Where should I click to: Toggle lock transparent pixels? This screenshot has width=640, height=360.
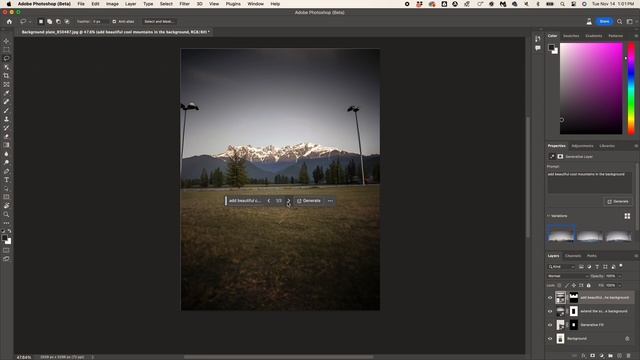coord(559,285)
